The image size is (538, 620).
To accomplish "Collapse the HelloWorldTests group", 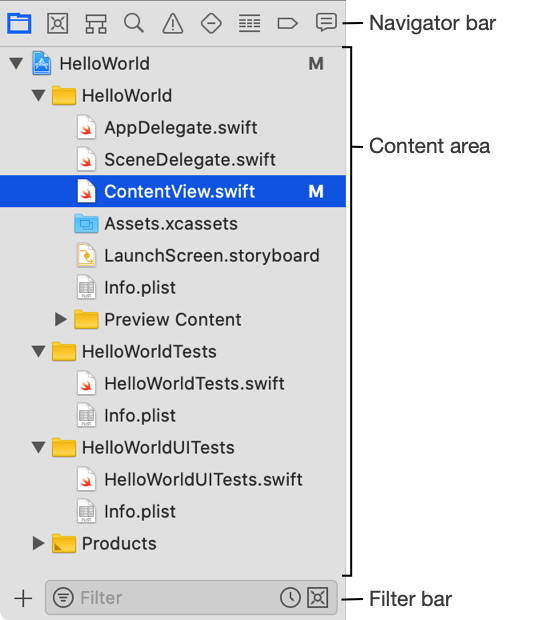I will coord(38,351).
